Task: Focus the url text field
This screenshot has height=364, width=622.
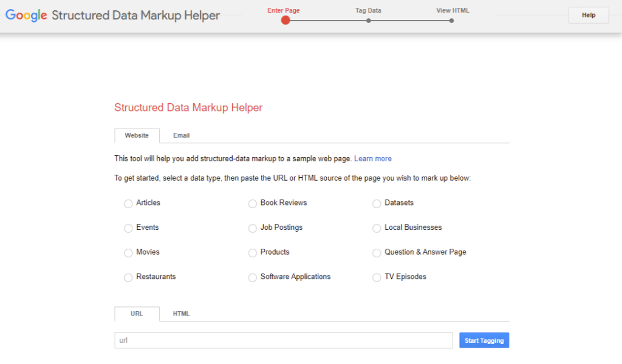Action: pos(283,340)
